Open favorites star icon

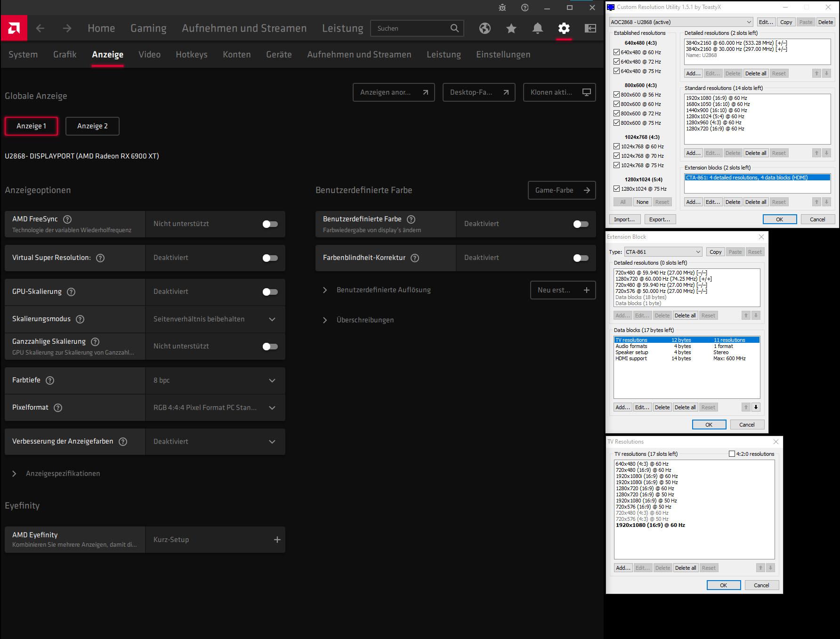click(x=511, y=28)
